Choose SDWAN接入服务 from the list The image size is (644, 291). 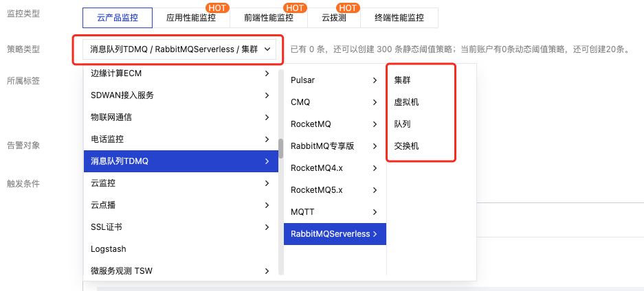(181, 95)
